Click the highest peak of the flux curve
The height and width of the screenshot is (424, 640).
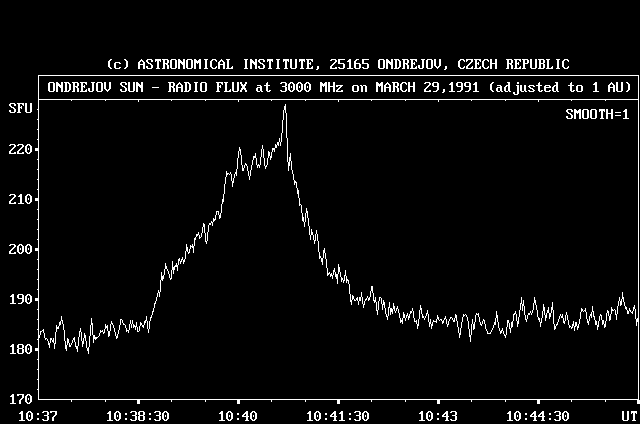pos(285,106)
